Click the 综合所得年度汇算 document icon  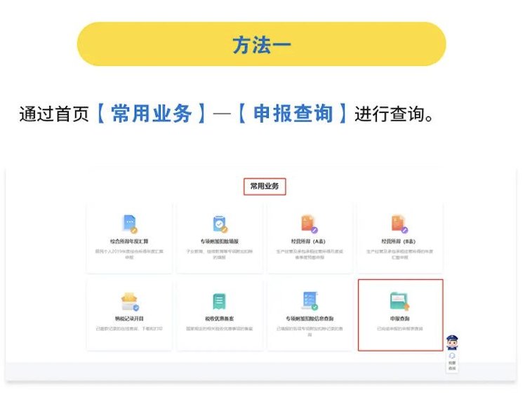click(x=129, y=224)
